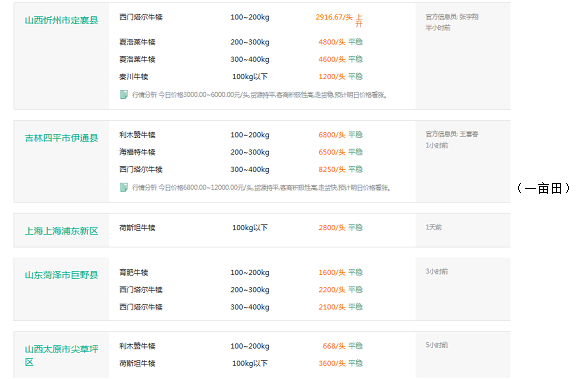This screenshot has height=379, width=584.
Task: Read the 6800.00~12000.00元/头 market analysis text
Action: pyautogui.click(x=261, y=188)
